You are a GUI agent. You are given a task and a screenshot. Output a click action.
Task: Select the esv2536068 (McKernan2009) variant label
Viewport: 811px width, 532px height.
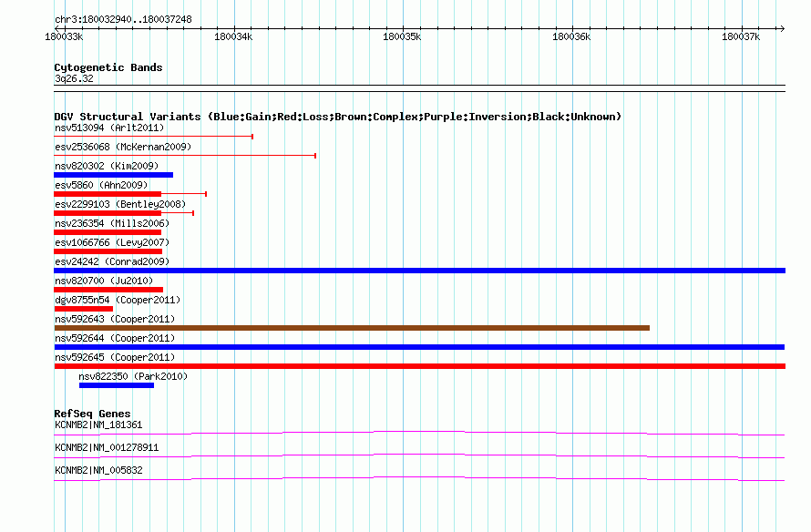(123, 147)
